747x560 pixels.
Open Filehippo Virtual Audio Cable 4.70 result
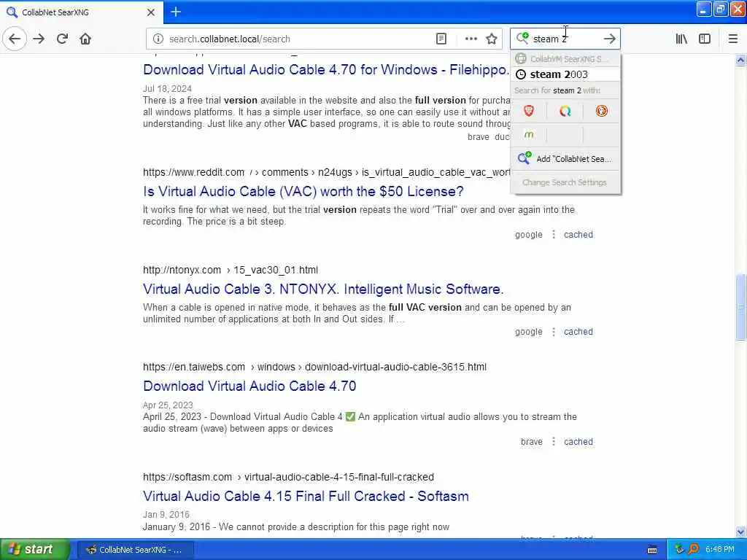coord(326,69)
